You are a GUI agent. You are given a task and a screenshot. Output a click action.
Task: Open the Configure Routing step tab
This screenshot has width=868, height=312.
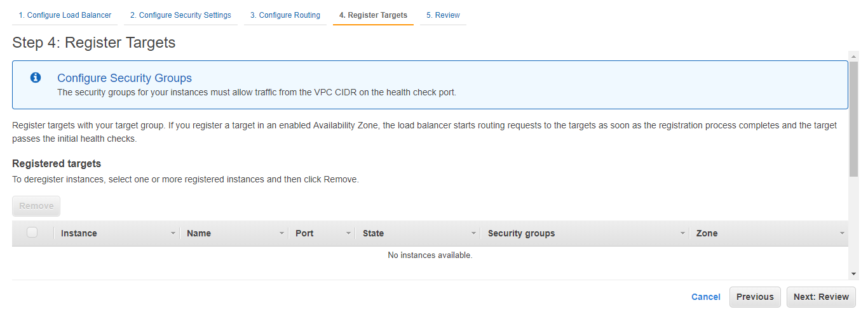click(285, 15)
